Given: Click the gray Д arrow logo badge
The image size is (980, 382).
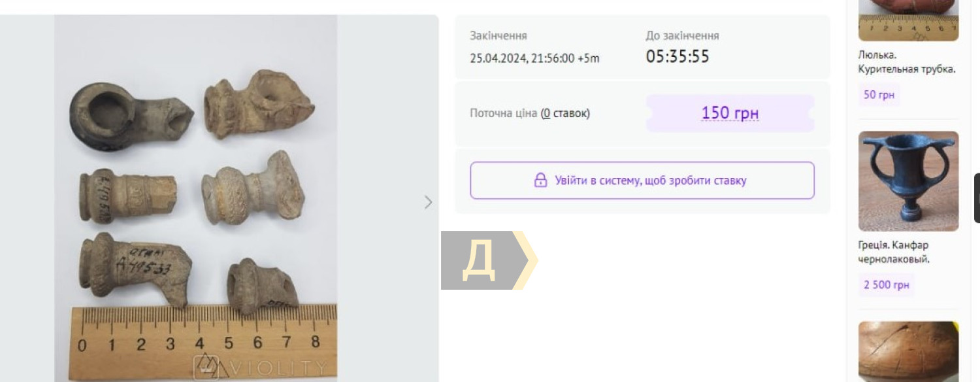Looking at the screenshot, I should coord(489,260).
